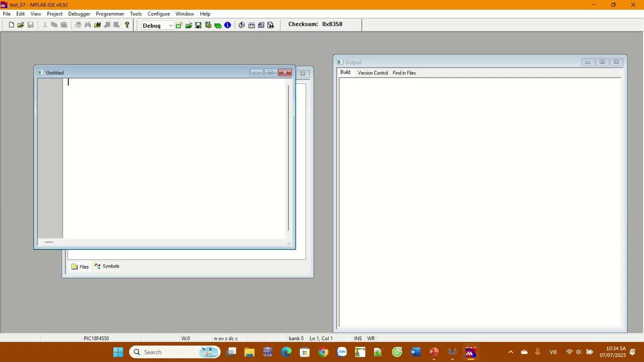This screenshot has height=362, width=644.
Task: Click the 'Ln 1, Col 1' status entry
Action: click(x=321, y=338)
